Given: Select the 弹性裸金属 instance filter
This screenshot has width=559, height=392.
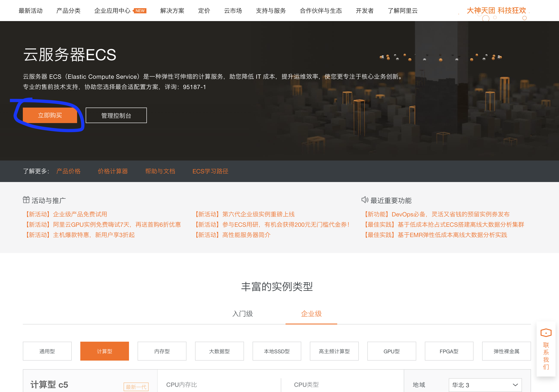Looking at the screenshot, I should click(506, 351).
